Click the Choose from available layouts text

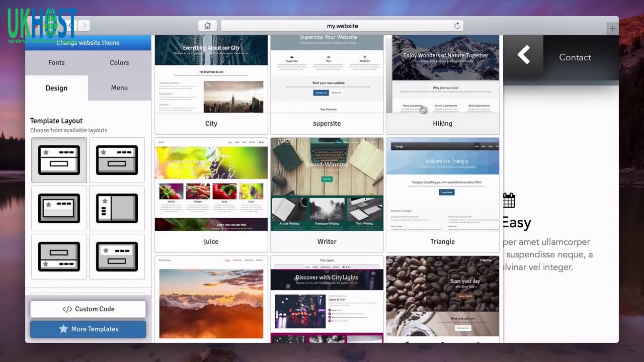68,130
